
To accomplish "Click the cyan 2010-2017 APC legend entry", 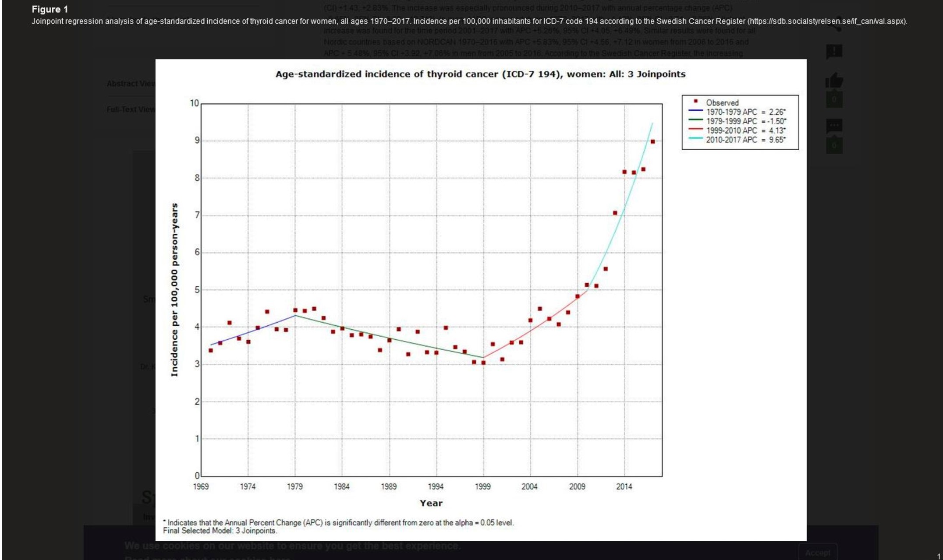I will point(745,140).
